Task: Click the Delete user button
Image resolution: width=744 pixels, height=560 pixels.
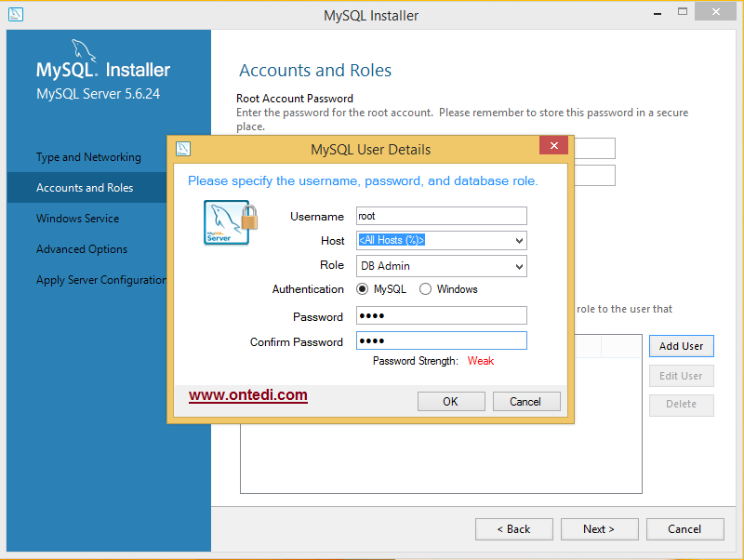Action: tap(682, 405)
